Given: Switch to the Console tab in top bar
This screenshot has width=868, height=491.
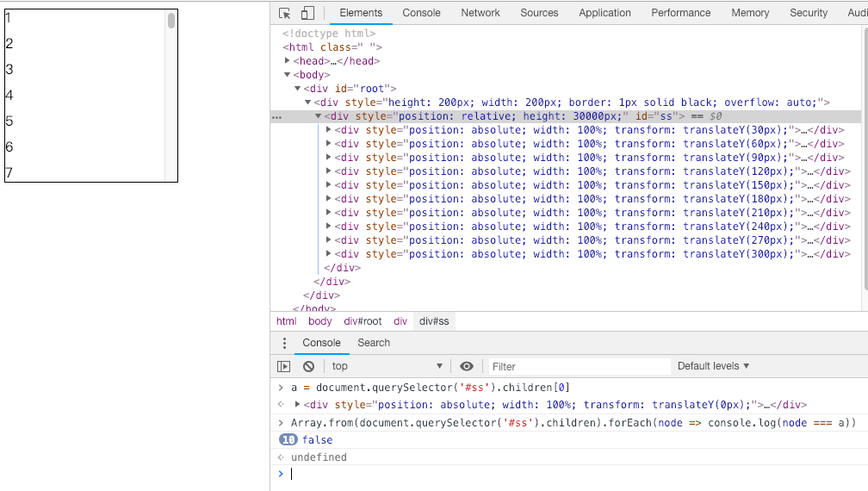Looking at the screenshot, I should click(421, 13).
